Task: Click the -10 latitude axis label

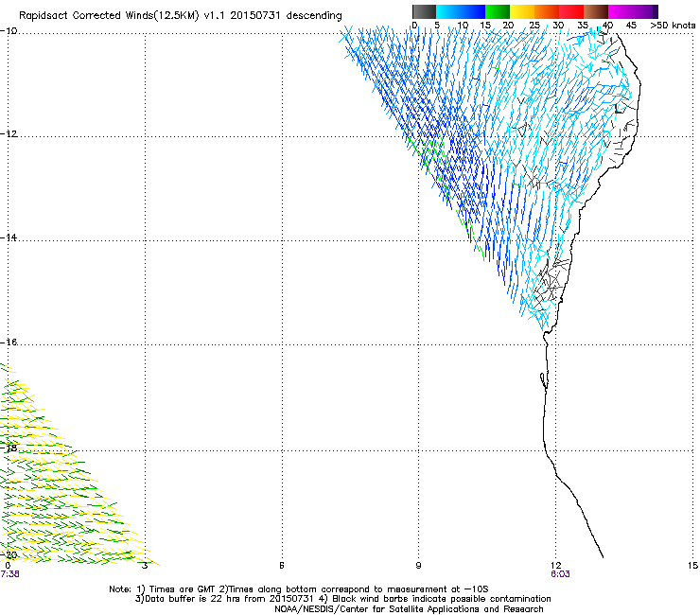Action: pyautogui.click(x=9, y=31)
